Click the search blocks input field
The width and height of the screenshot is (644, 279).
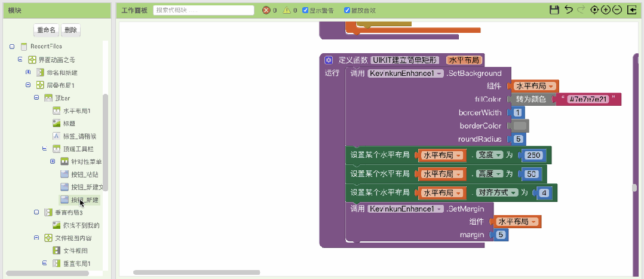point(204,10)
